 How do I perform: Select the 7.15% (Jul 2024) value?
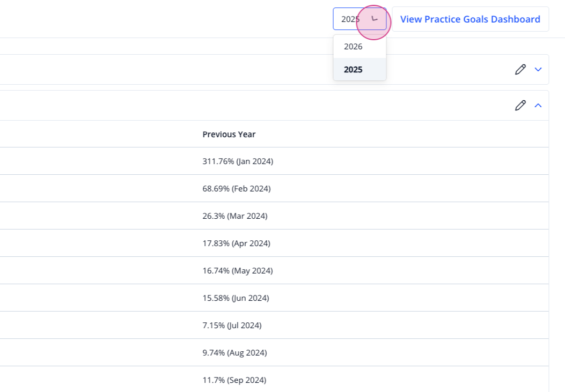coord(232,326)
